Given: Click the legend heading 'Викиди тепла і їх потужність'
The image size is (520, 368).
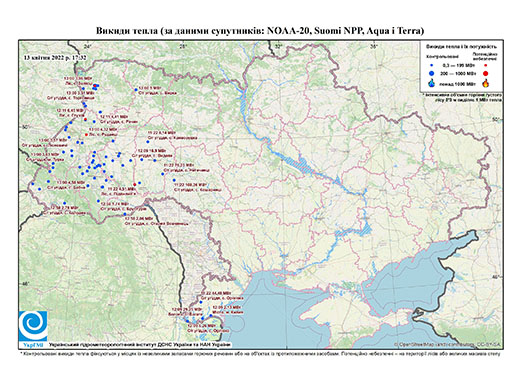Looking at the screenshot, I should coord(461,47).
